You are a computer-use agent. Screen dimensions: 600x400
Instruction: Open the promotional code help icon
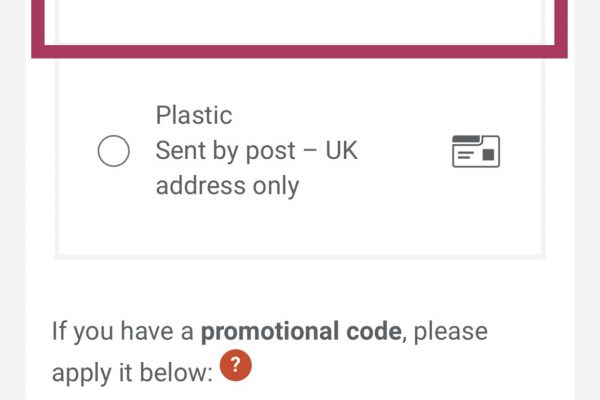coord(235,366)
